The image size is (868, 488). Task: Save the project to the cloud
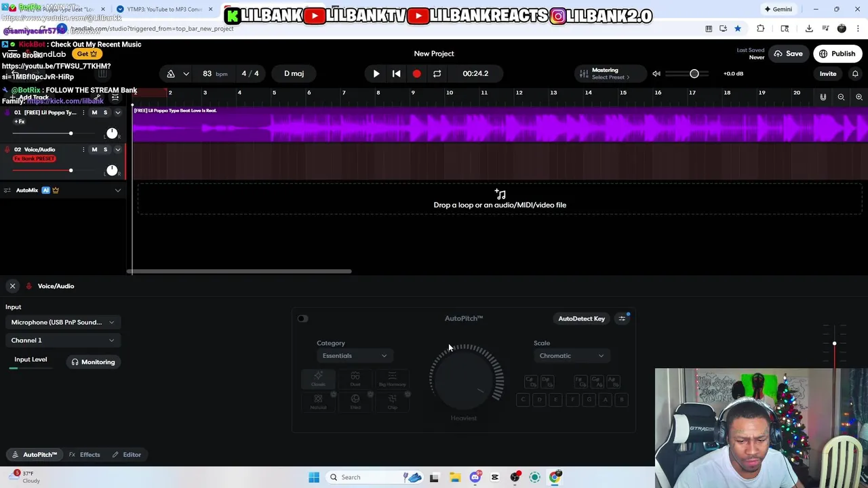(x=788, y=54)
